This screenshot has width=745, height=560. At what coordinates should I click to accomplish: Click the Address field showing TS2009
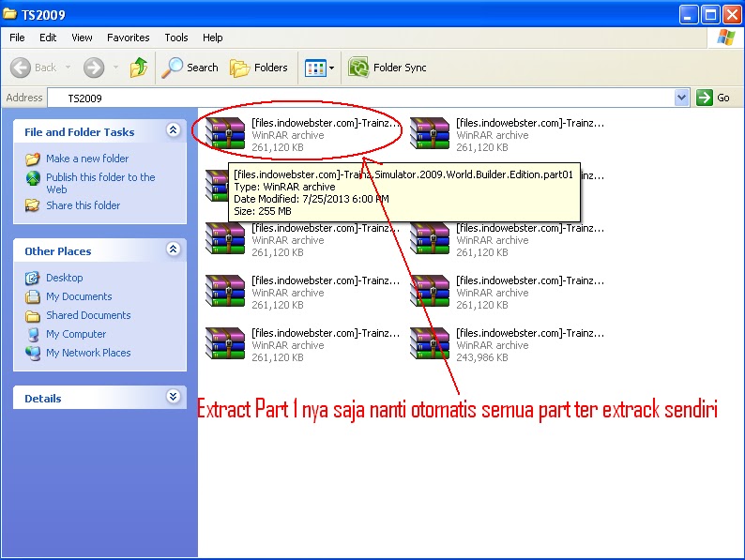pos(360,98)
